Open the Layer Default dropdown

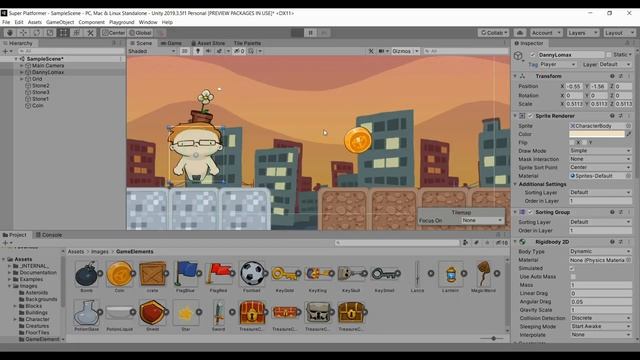[615, 64]
